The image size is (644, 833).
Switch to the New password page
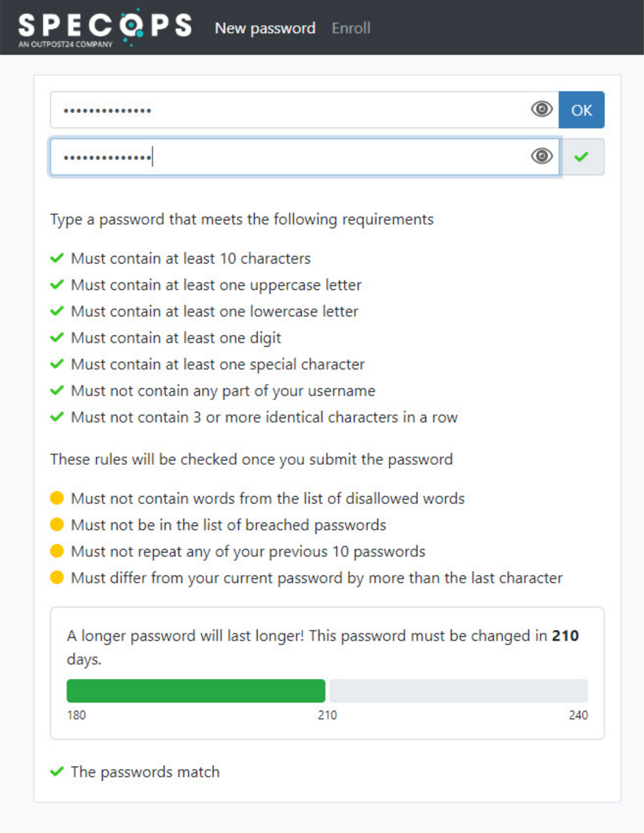coord(265,28)
